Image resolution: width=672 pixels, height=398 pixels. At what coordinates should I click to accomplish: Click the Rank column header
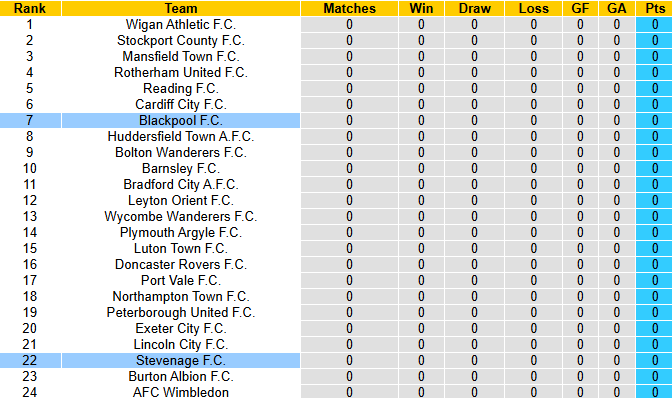coord(30,9)
